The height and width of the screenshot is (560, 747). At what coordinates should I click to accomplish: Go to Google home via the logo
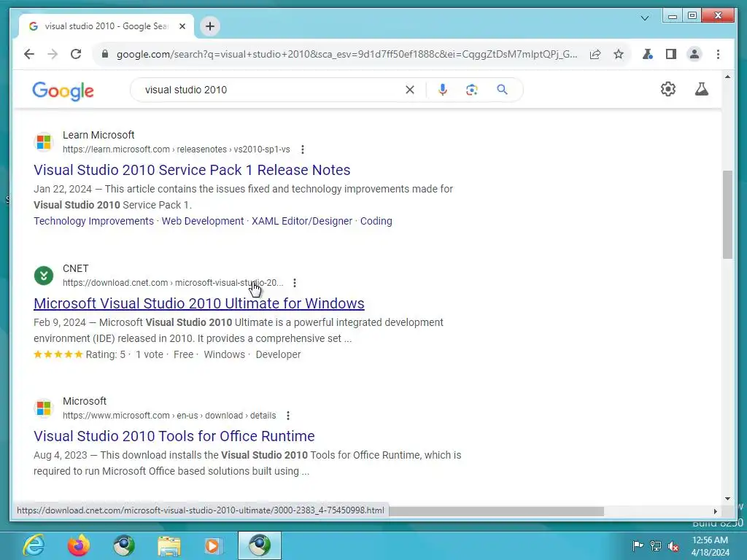[x=63, y=90]
